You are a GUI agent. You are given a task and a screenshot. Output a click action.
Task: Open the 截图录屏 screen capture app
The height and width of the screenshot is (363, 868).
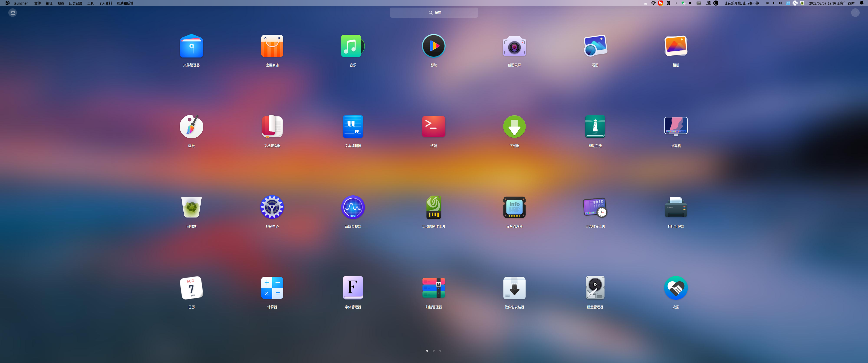point(514,46)
